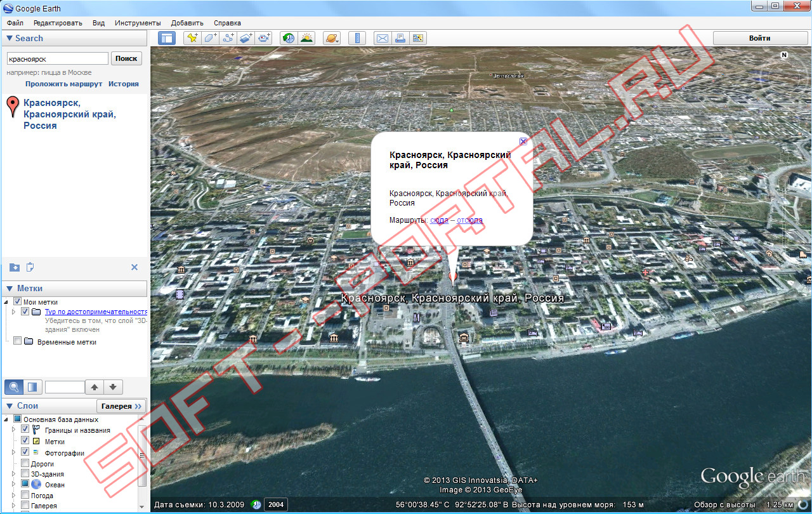The width and height of the screenshot is (812, 514).
Task: Collapse the Мои метки tree node
Action: pyautogui.click(x=7, y=302)
